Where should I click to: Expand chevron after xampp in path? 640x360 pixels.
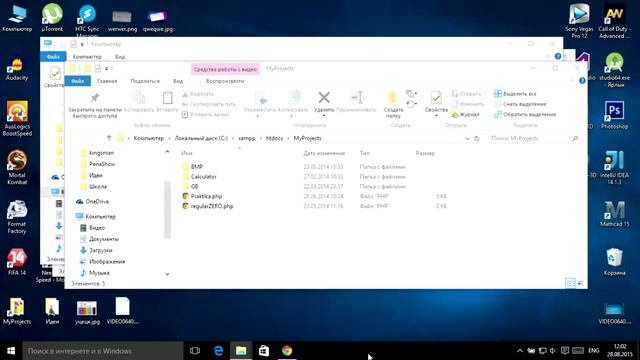(x=260, y=138)
